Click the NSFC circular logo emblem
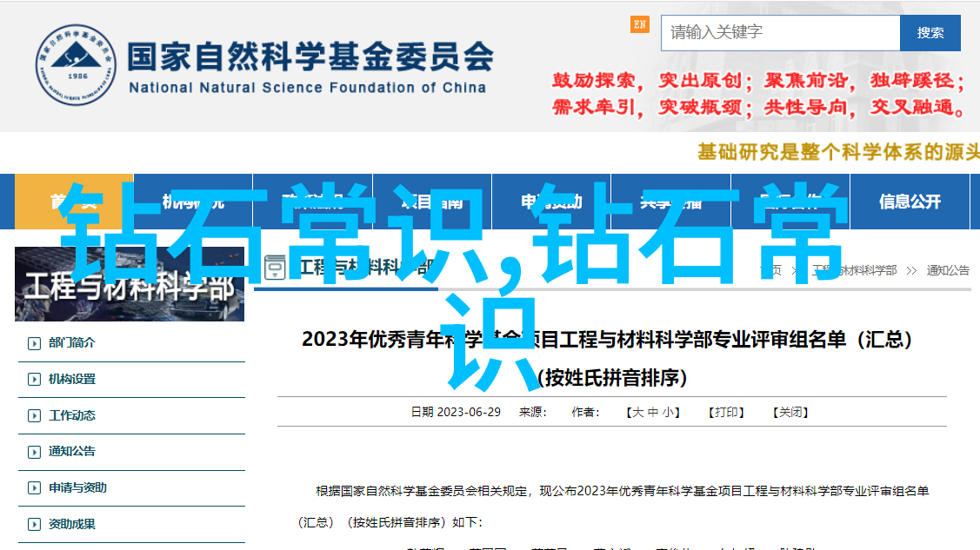980x550 pixels. coord(76,65)
